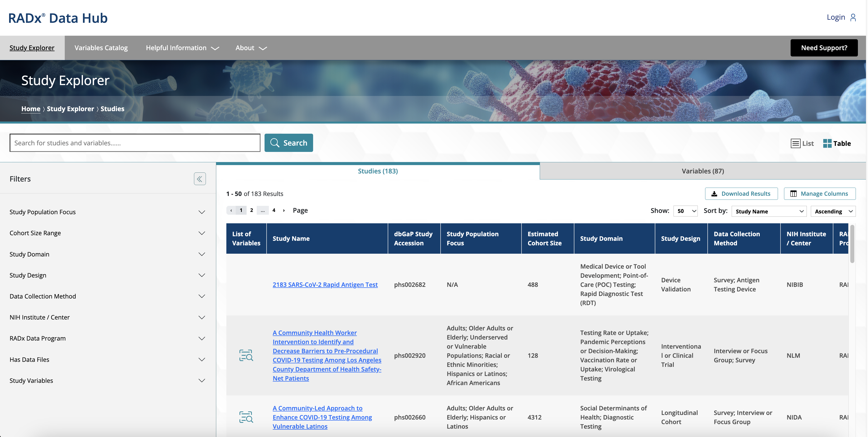Switch to the Variables (87) tab
Image resolution: width=868 pixels, height=437 pixels.
tap(703, 171)
